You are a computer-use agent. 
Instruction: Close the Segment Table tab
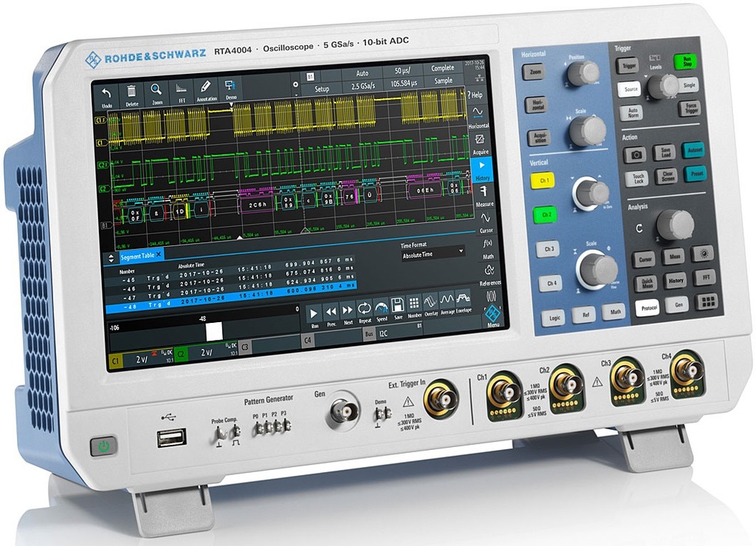pos(159,254)
